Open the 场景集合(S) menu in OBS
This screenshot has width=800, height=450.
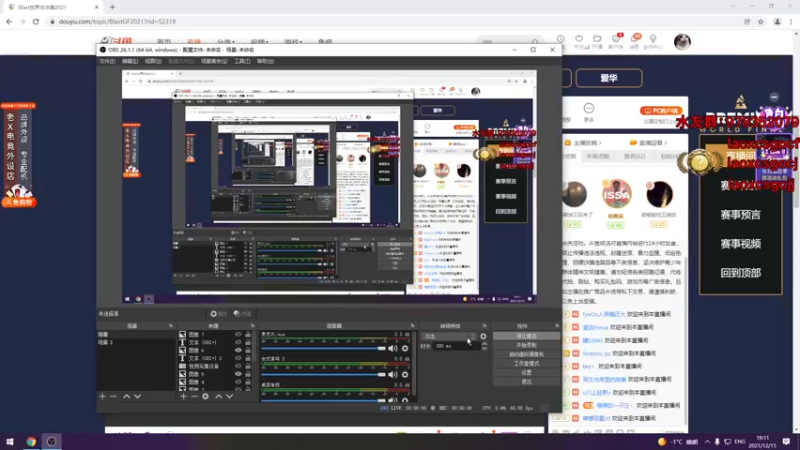pos(214,61)
